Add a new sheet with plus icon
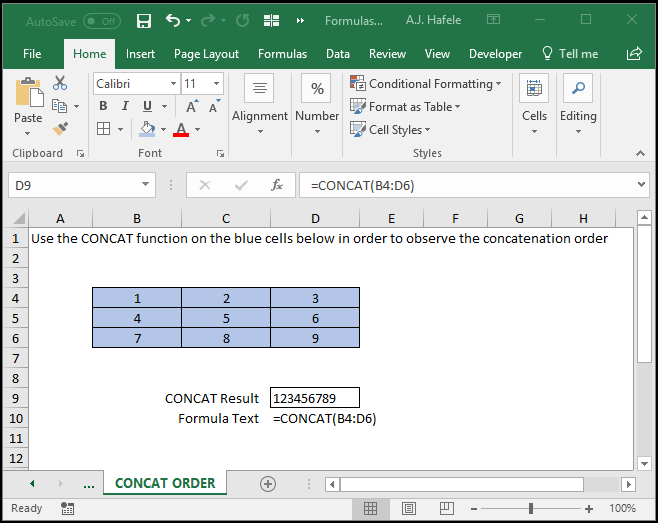 point(268,484)
